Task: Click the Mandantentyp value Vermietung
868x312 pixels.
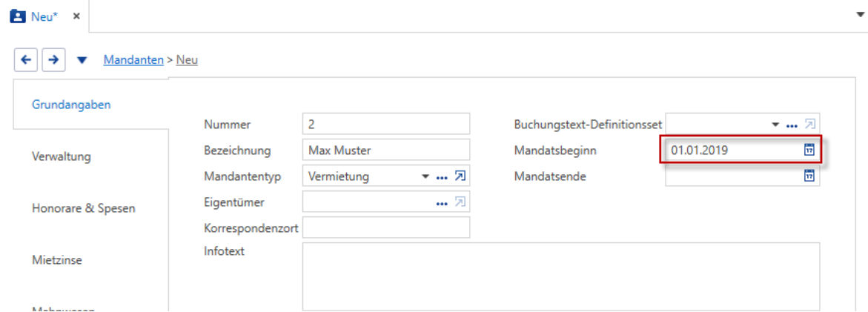Action: coord(338,176)
